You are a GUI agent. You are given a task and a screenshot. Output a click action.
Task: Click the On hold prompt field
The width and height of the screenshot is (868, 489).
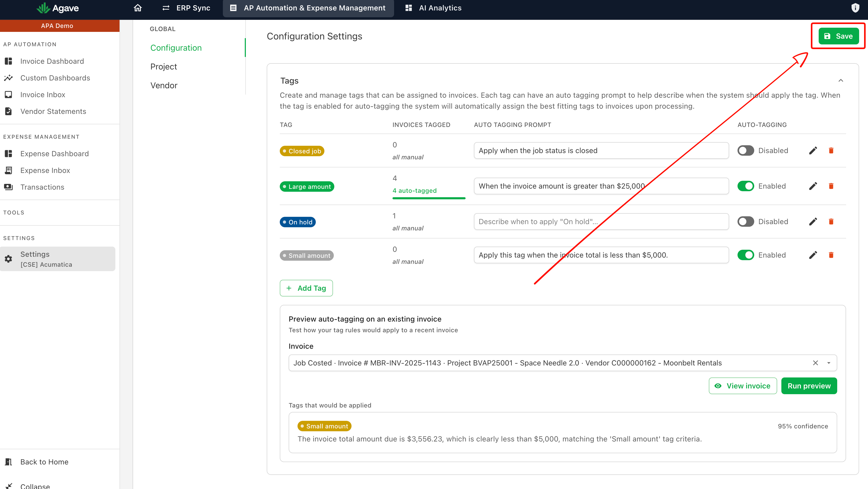[x=601, y=222]
